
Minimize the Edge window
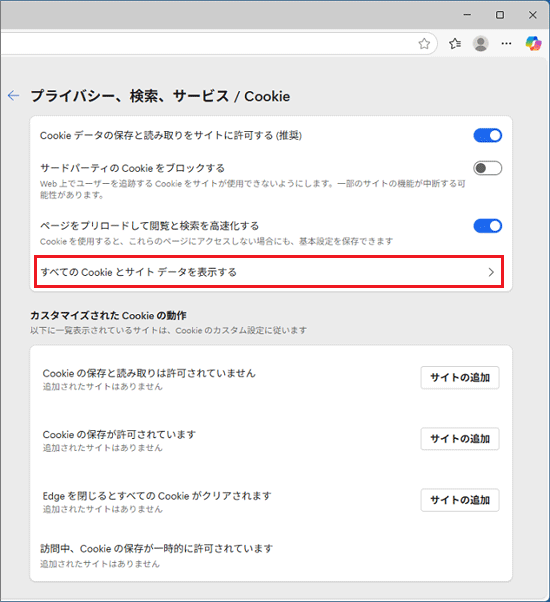pyautogui.click(x=467, y=15)
